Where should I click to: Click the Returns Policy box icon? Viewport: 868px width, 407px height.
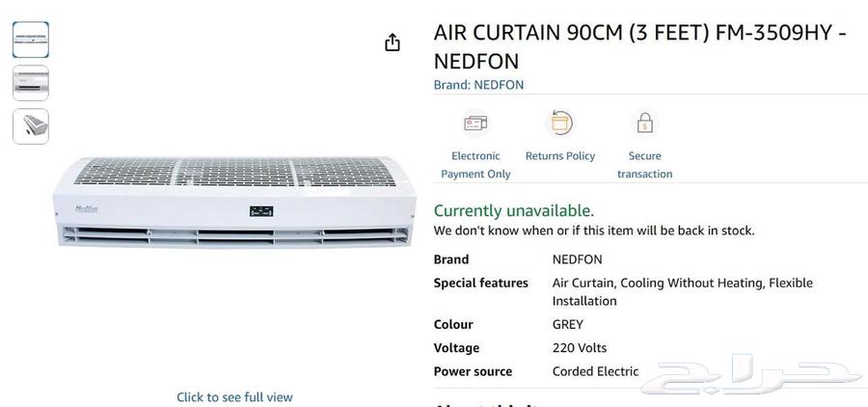(560, 123)
